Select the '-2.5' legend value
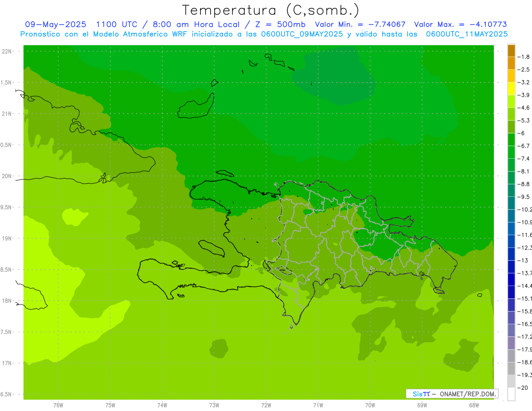Viewport: 532px width, 411px height. click(x=524, y=70)
